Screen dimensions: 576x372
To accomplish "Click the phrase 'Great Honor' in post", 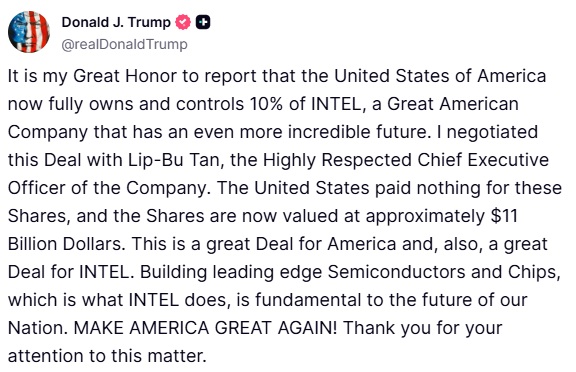I will pos(125,76).
